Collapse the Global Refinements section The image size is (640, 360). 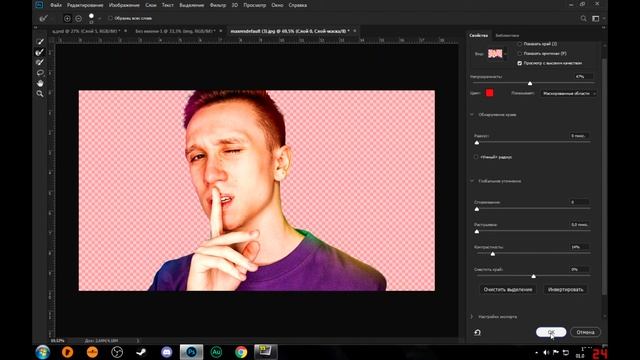point(472,181)
